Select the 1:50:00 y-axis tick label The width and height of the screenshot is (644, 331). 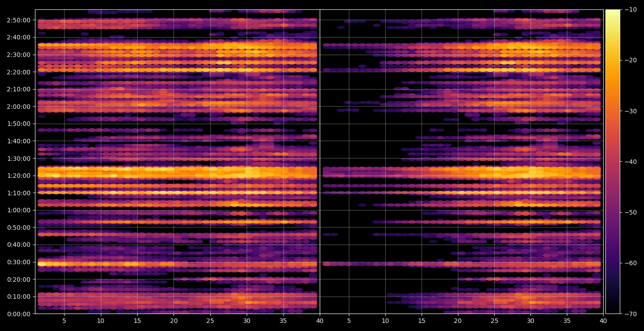[18, 124]
